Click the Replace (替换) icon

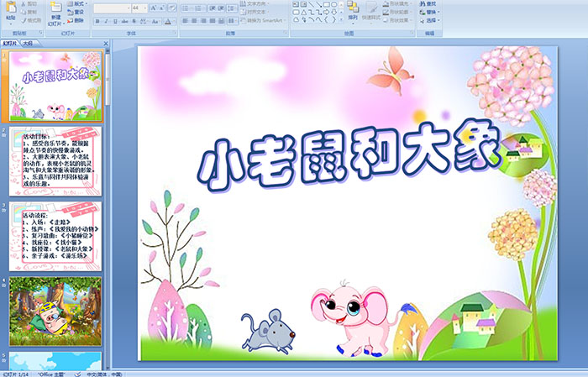[428, 13]
